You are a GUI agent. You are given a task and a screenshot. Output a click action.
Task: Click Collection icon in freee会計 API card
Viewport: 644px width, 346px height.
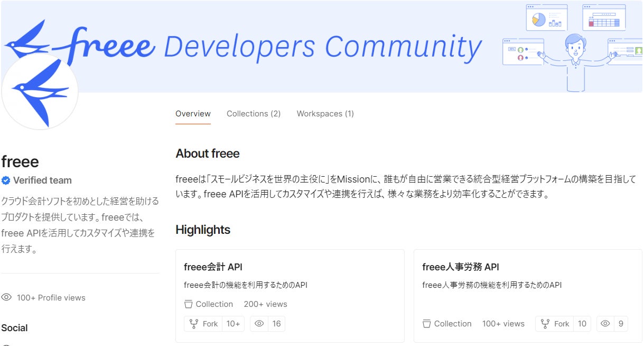tap(189, 304)
